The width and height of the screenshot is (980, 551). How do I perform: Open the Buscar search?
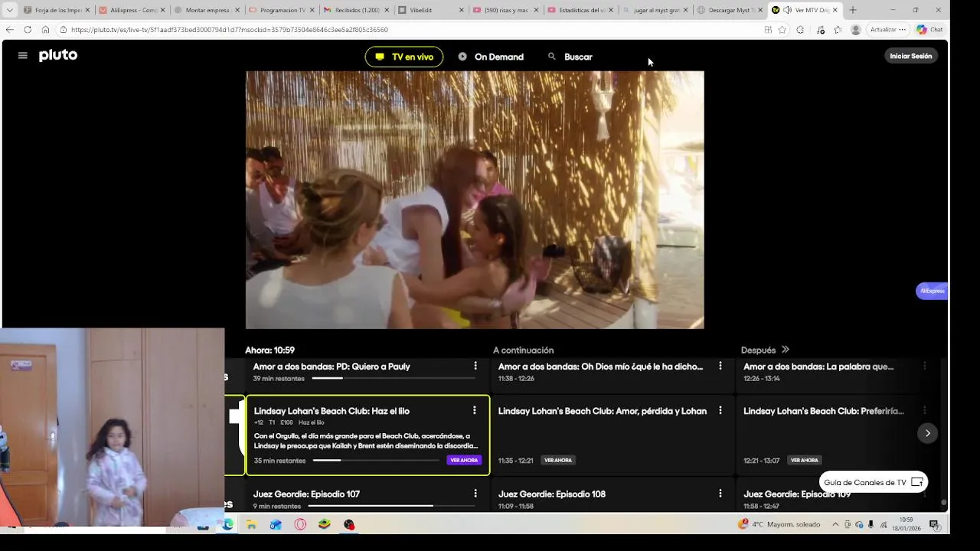click(570, 57)
